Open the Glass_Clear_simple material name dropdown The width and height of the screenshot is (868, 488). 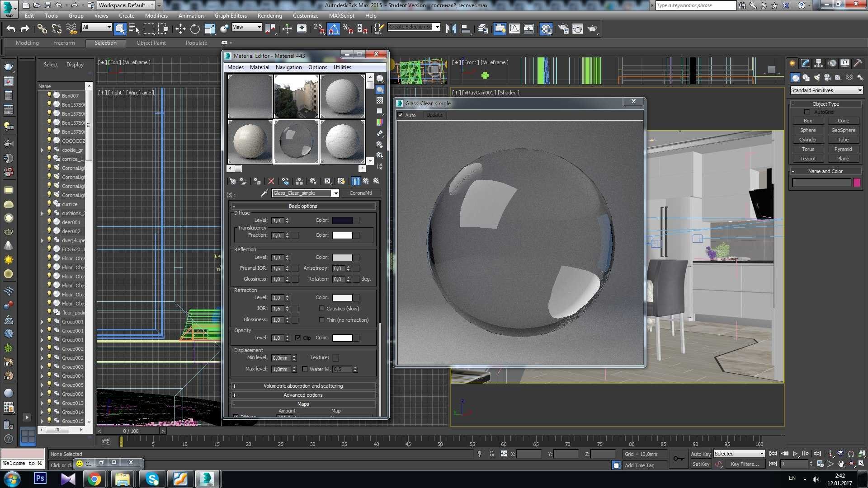[335, 193]
